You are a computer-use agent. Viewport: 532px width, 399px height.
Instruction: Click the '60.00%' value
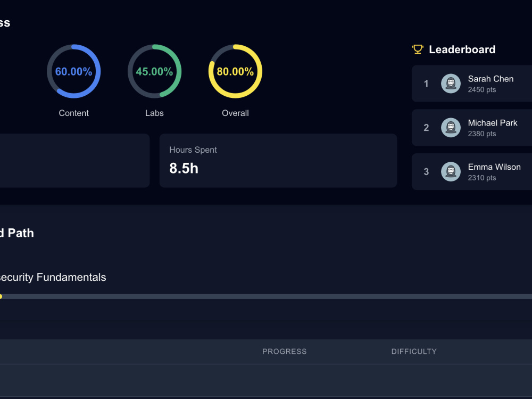73,72
